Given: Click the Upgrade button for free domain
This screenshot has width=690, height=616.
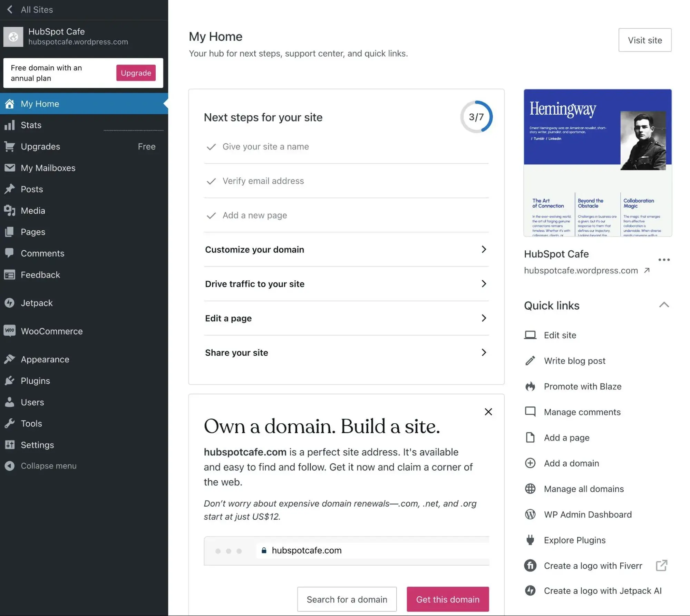Looking at the screenshot, I should [136, 73].
